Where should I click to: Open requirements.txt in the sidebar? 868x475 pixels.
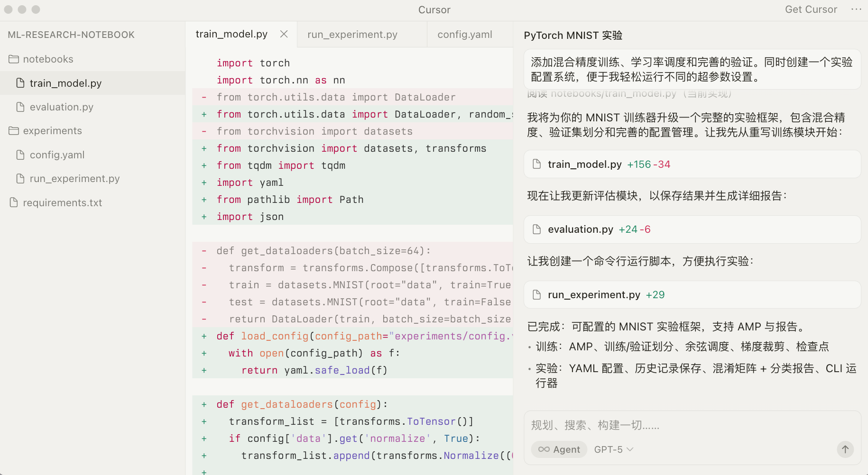pos(92,203)
